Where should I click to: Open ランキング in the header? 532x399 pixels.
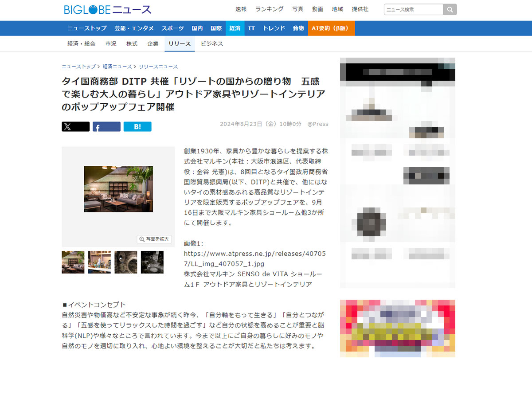point(270,9)
